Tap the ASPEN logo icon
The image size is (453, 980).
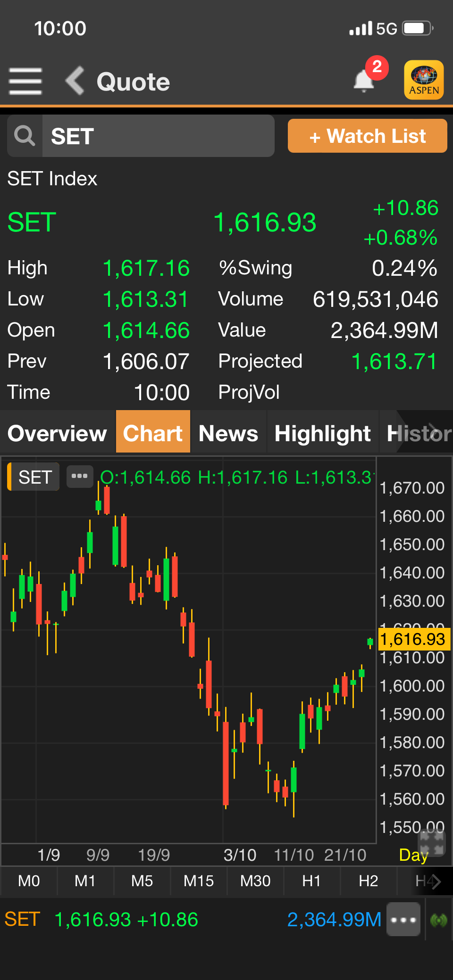pyautogui.click(x=424, y=80)
